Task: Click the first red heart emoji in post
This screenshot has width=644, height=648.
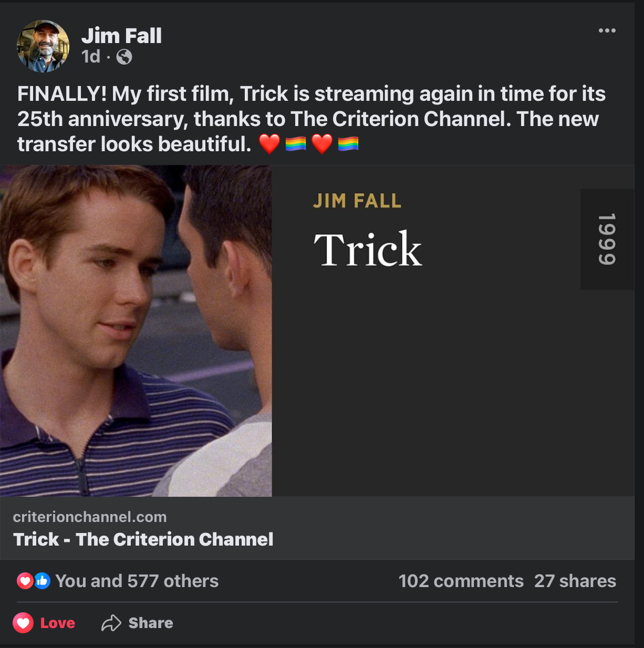Action: (x=269, y=144)
